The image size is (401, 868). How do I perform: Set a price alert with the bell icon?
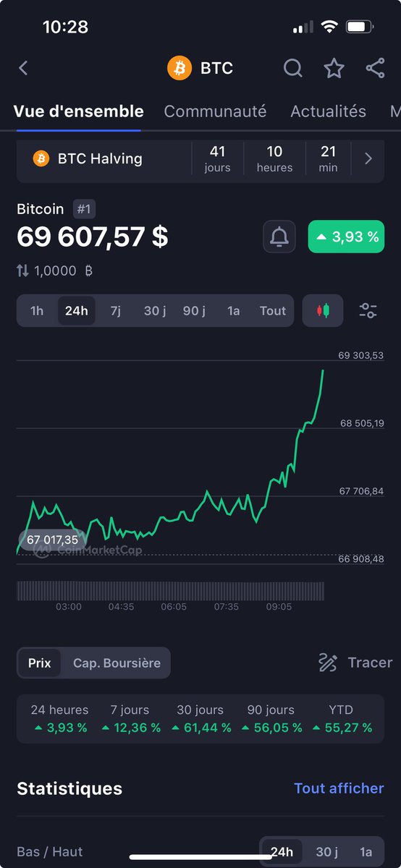point(279,237)
